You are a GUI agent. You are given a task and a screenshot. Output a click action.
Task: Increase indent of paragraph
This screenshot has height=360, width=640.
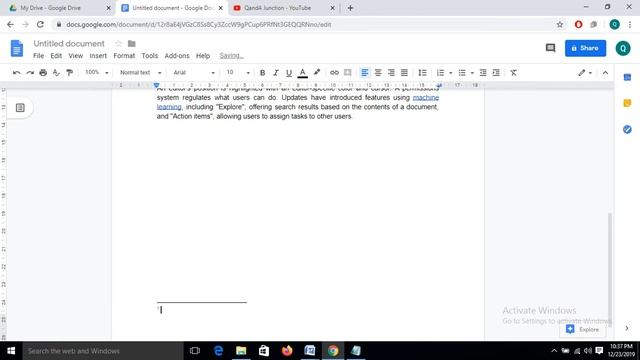[x=496, y=73]
